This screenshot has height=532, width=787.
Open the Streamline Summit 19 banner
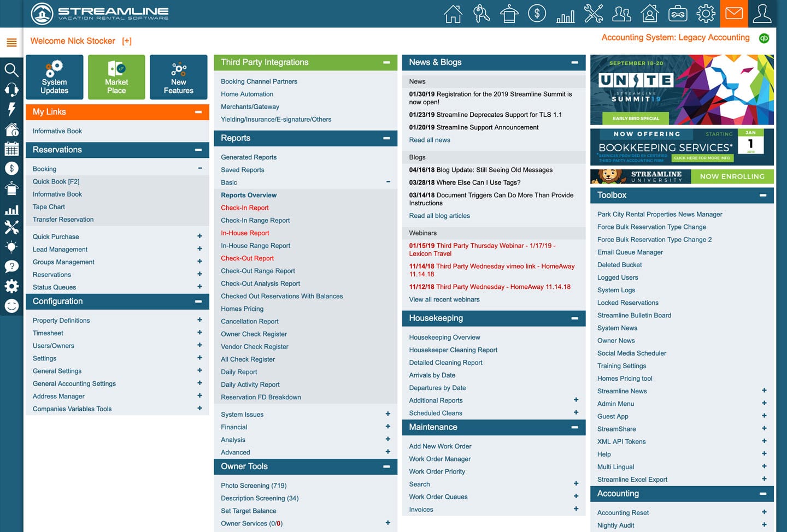pos(682,89)
